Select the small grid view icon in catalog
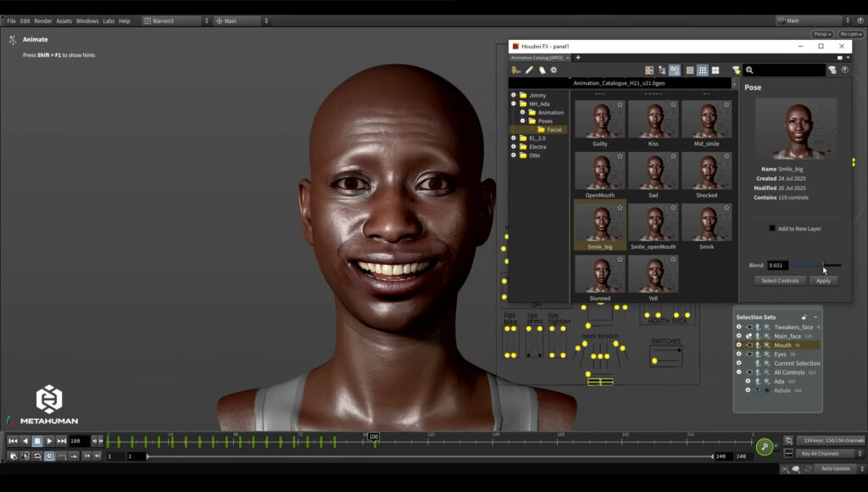The image size is (868, 492). click(x=703, y=70)
